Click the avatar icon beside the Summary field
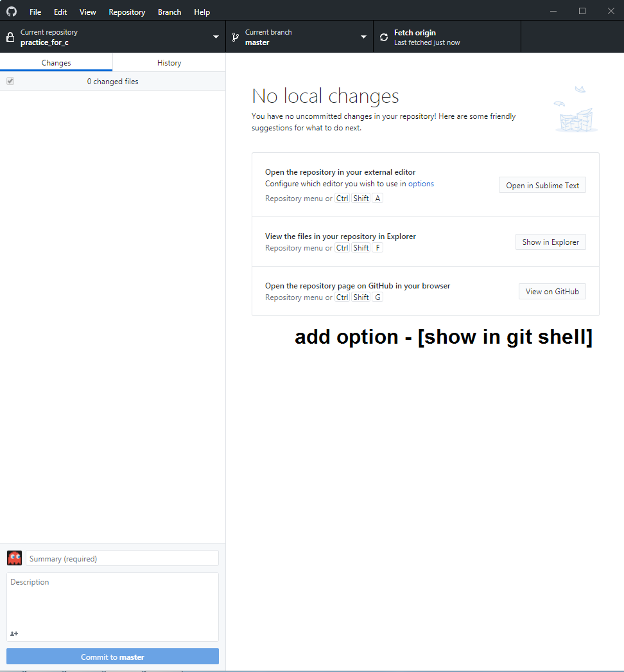The image size is (624, 672). point(14,558)
